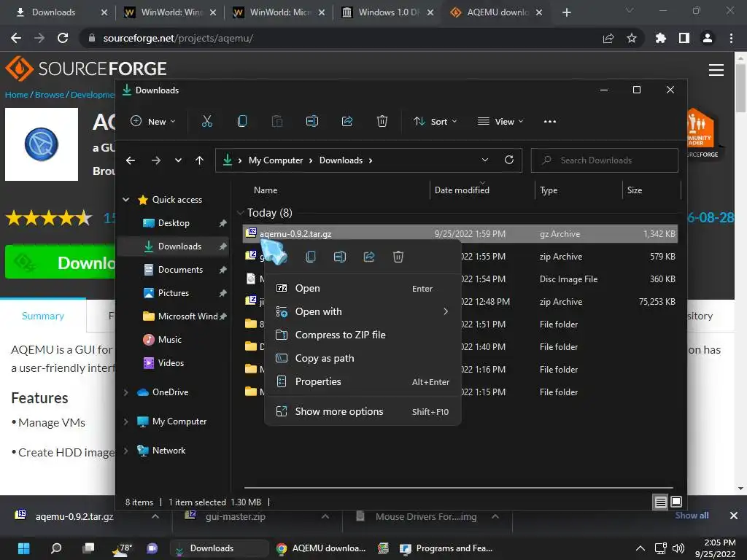Collapse the Quick access tree
This screenshot has height=560, width=747.
pos(125,200)
